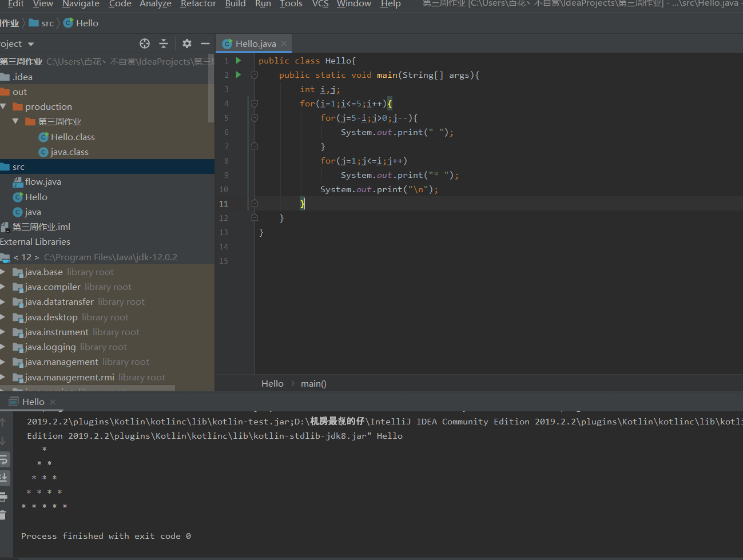Image resolution: width=743 pixels, height=560 pixels.
Task: Open the Refactor menu
Action: [198, 4]
